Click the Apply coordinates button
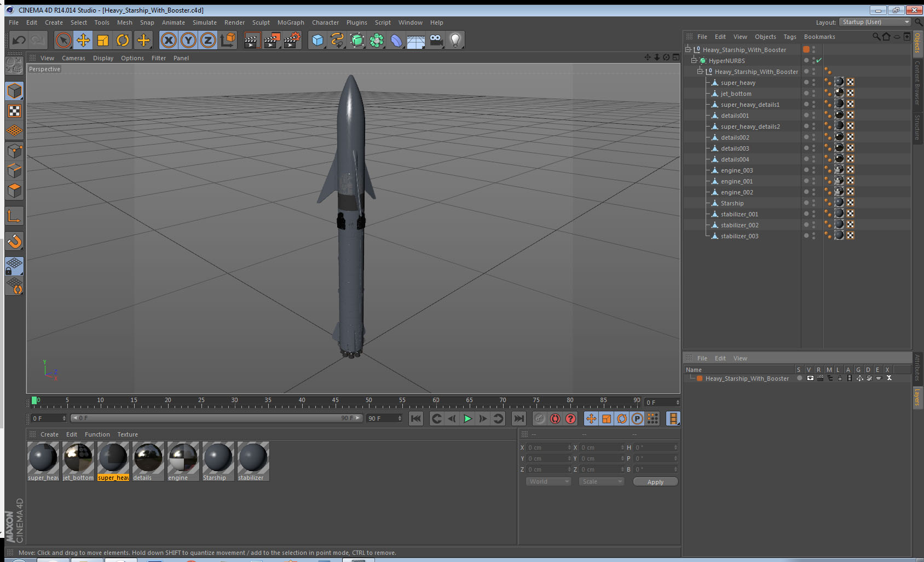Image resolution: width=924 pixels, height=562 pixels. tap(655, 482)
